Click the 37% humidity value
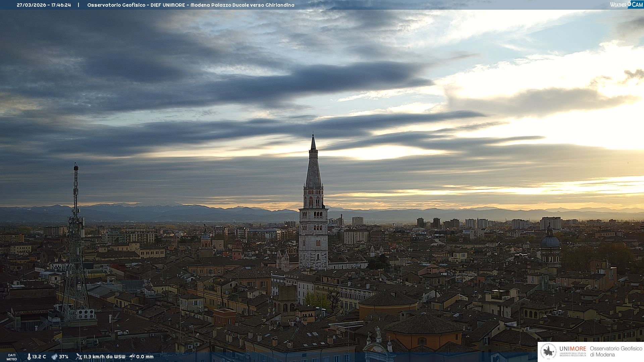 click(64, 357)
